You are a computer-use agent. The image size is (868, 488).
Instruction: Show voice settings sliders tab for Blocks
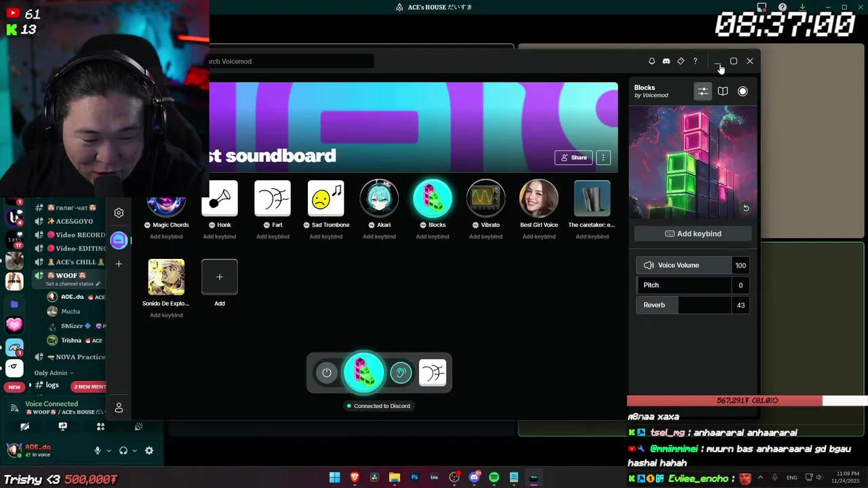tap(703, 91)
